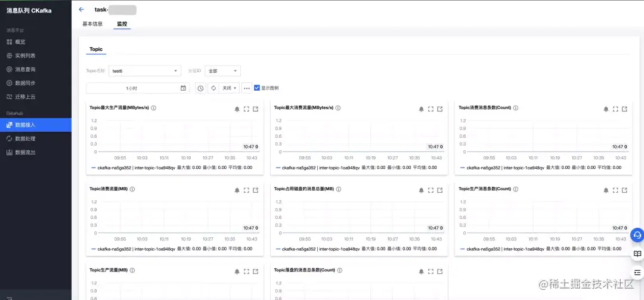
Task: Expand Topic消费消息条数 chart to fullscreen
Action: (615, 109)
